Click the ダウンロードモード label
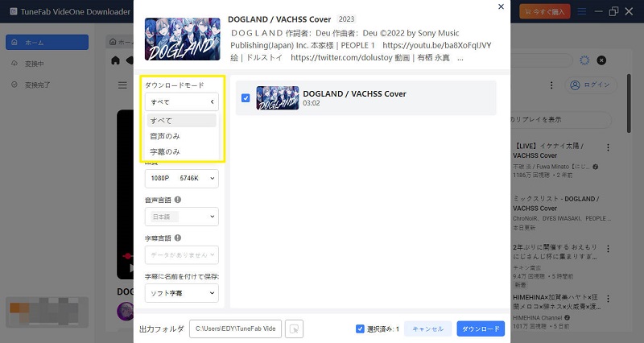Viewport: 644px width, 343px height. pos(175,85)
